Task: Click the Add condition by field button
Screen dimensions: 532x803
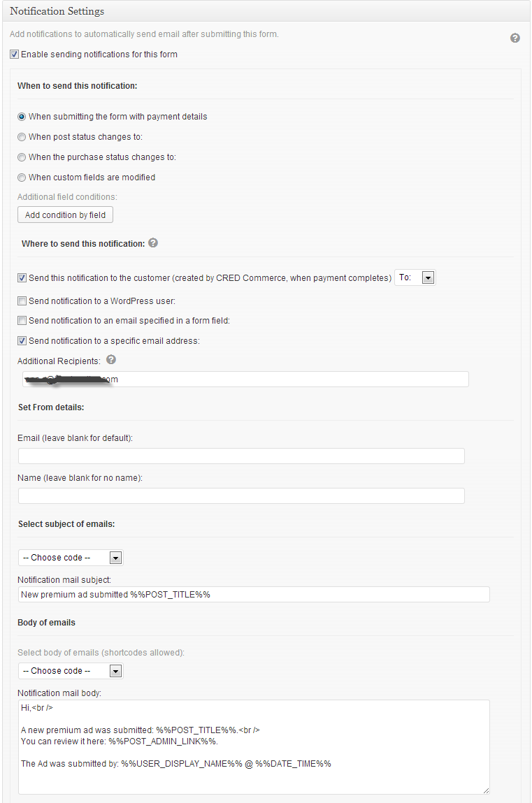Action: [65, 215]
